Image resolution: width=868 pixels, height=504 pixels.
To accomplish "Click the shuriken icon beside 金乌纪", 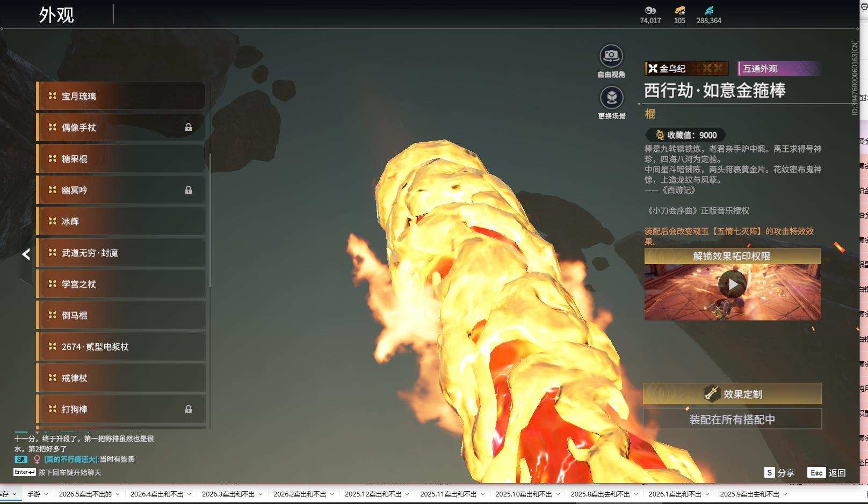I will coord(653,68).
